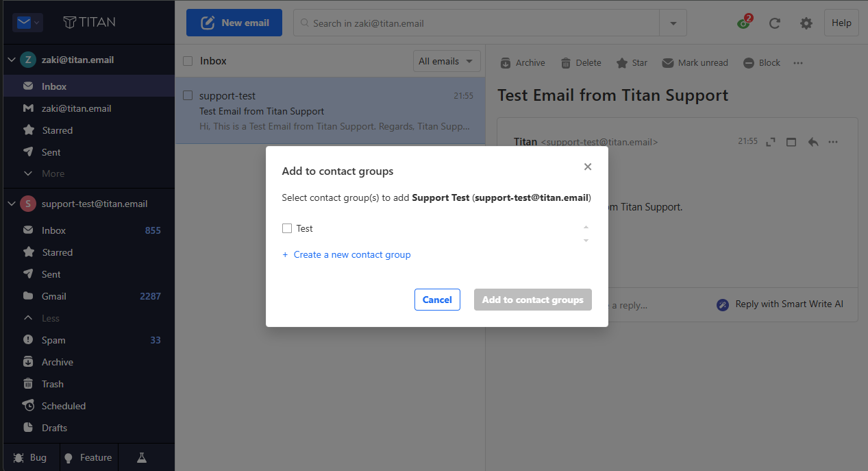Block the sender
Screen dimensions: 868x471
click(x=761, y=63)
